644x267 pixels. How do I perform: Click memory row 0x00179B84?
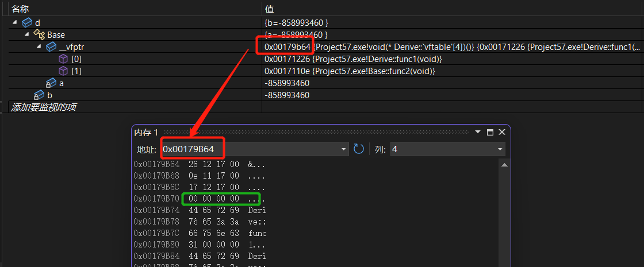tap(200, 256)
